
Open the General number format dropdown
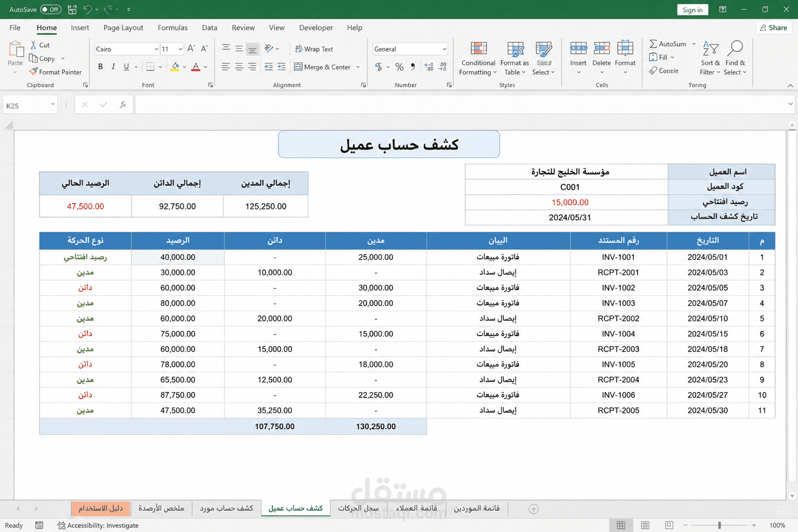[444, 49]
